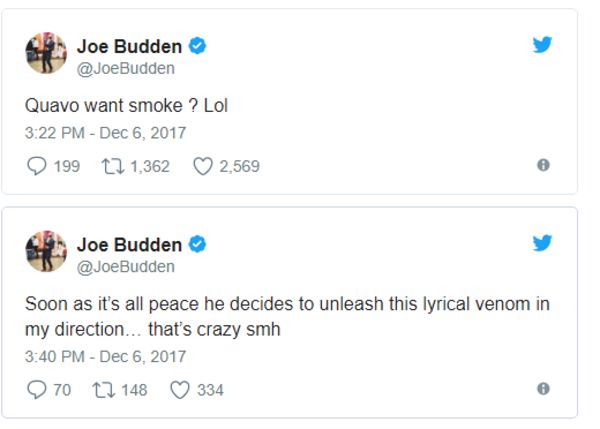Image resolution: width=600 pixels, height=429 pixels.
Task: Retweet the "Quavo want smoke" tweet
Action: [x=112, y=166]
